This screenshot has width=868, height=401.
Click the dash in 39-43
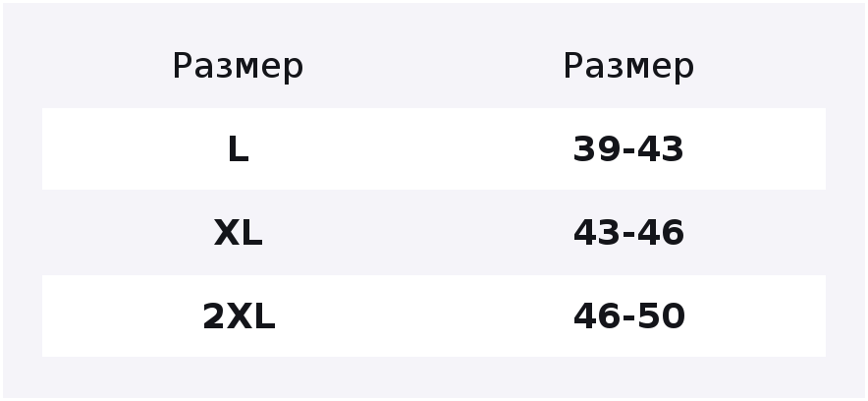(x=628, y=151)
